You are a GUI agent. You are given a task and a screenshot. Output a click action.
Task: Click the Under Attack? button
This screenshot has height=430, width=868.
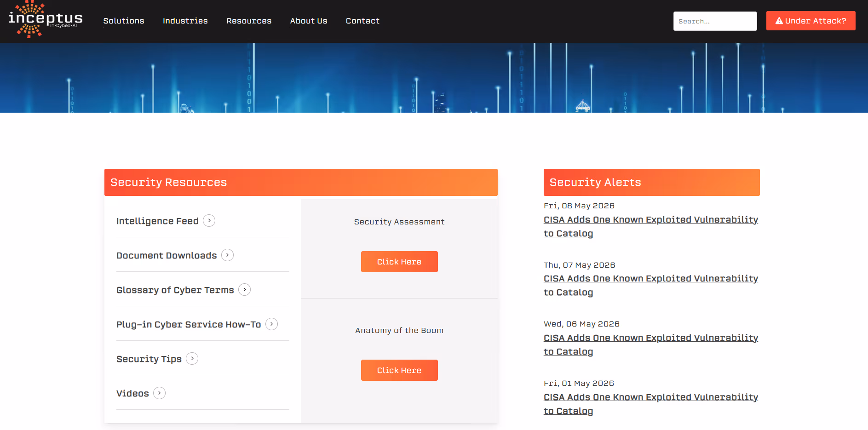tap(811, 21)
